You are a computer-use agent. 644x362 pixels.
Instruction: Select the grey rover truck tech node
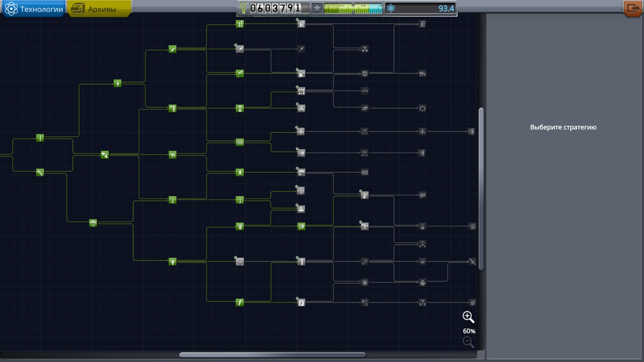click(422, 73)
